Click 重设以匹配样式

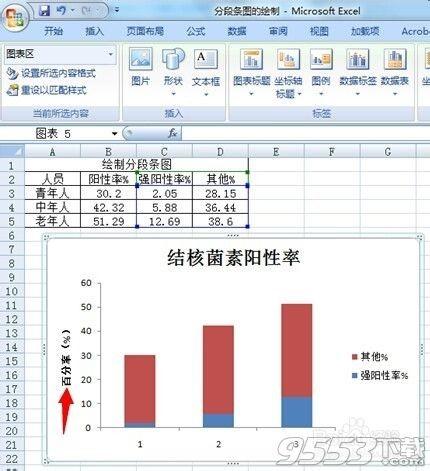(47, 90)
